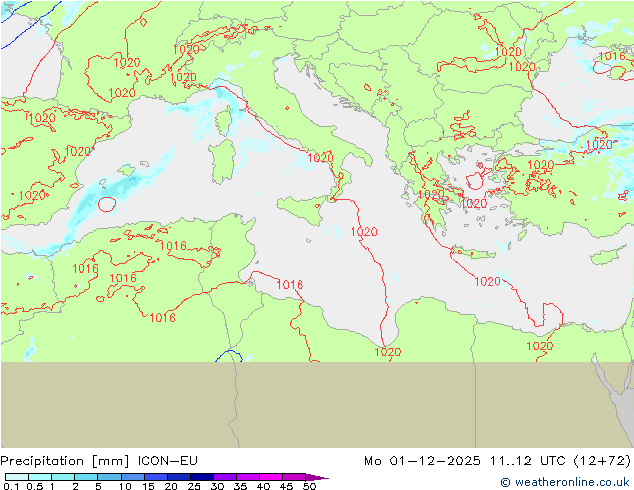The image size is (634, 490).
Task: Open the weatheronline.co.uk copyright link
Action: click(x=564, y=482)
